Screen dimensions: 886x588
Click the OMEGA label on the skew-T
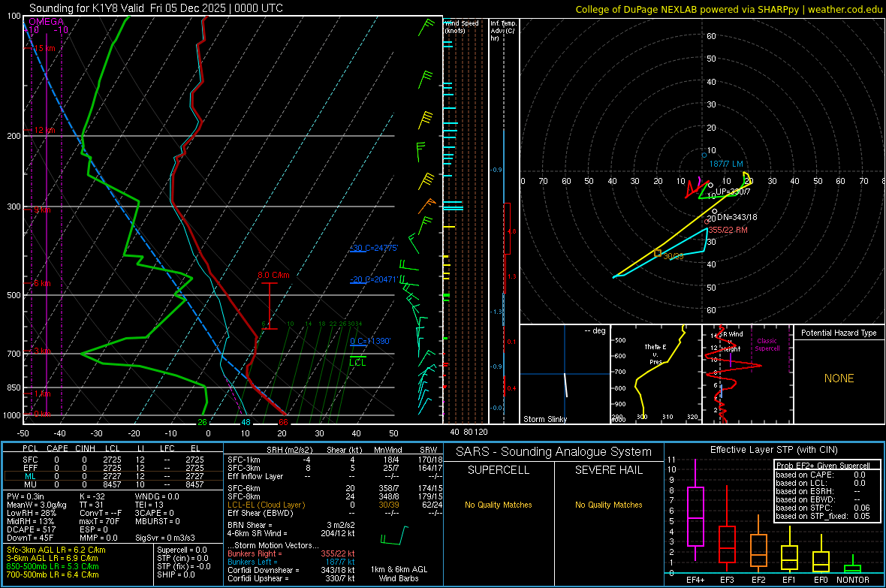pyautogui.click(x=46, y=22)
